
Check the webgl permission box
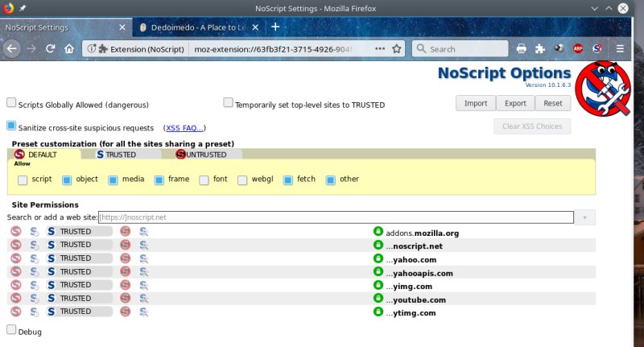coord(242,180)
